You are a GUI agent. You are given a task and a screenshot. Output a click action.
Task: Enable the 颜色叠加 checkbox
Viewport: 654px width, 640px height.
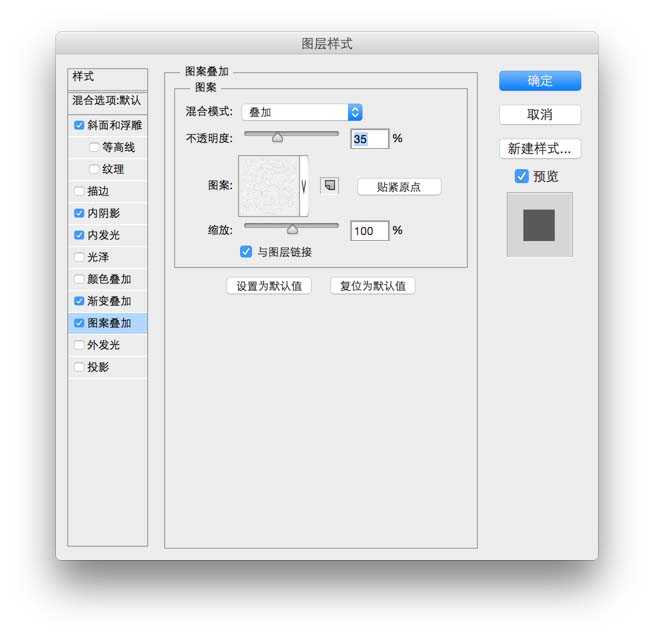[x=79, y=279]
